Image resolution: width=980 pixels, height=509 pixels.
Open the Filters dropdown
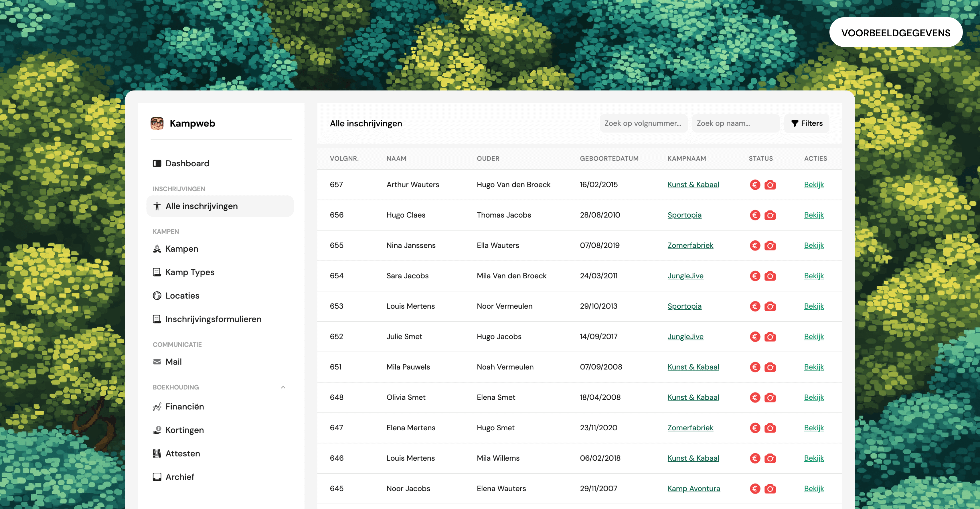pyautogui.click(x=807, y=123)
